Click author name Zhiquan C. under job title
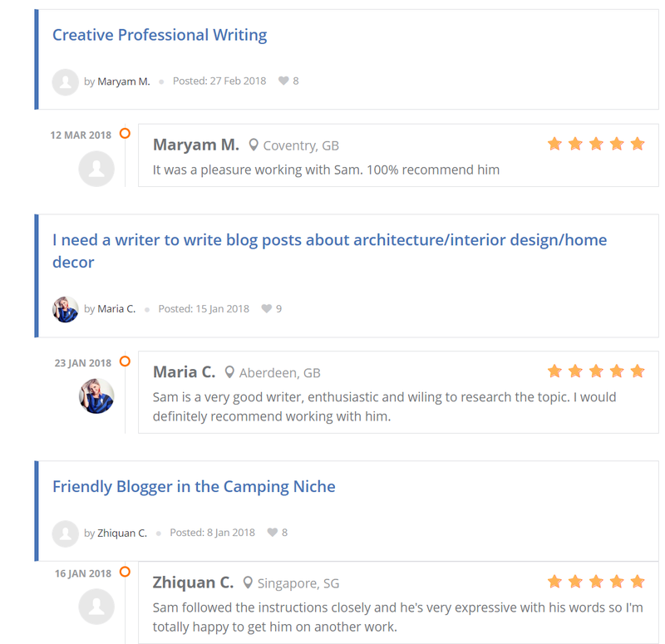This screenshot has height=644, width=665. point(122,533)
